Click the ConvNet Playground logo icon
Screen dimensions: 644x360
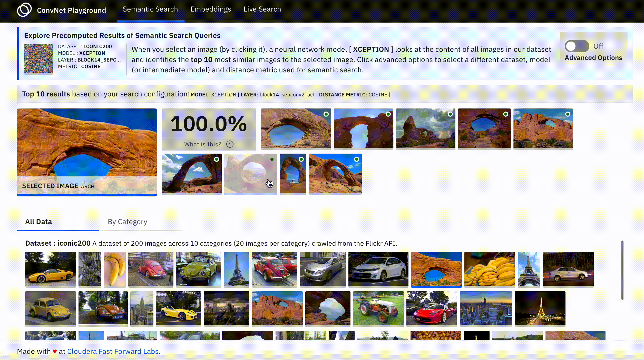(x=24, y=10)
